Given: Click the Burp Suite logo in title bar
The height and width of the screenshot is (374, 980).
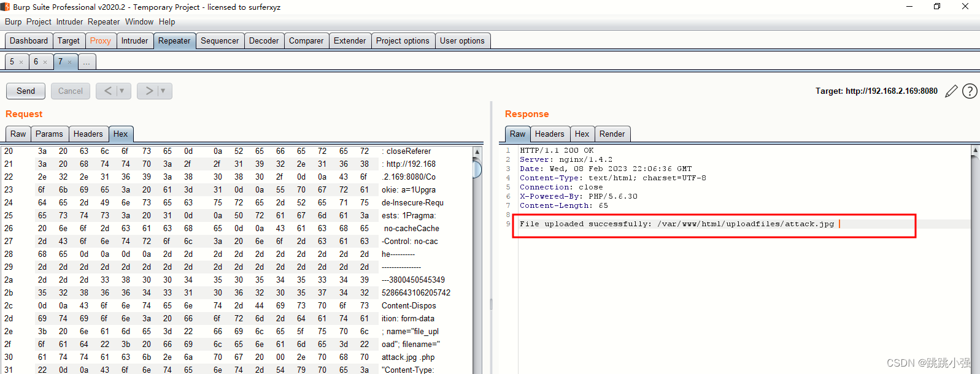Looking at the screenshot, I should click(x=5, y=7).
